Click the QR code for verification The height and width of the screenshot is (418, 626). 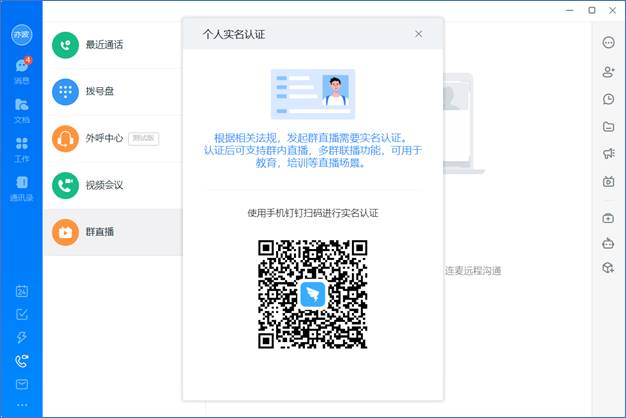(313, 294)
